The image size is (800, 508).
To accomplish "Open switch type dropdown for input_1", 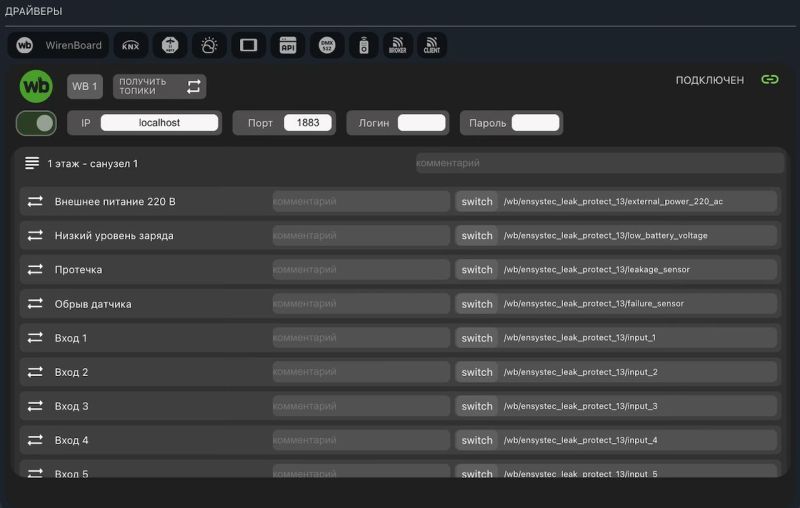I will (477, 338).
